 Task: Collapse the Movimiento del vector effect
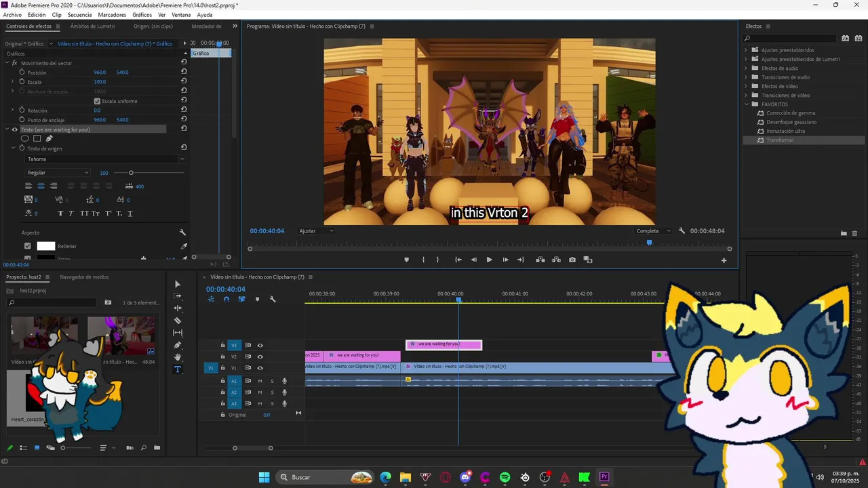click(x=7, y=63)
